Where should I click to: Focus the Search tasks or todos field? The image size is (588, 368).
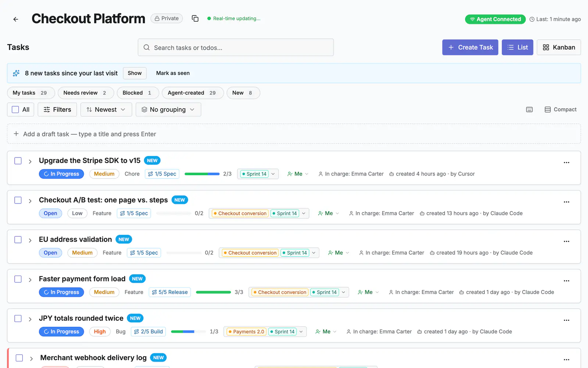pyautogui.click(x=236, y=47)
